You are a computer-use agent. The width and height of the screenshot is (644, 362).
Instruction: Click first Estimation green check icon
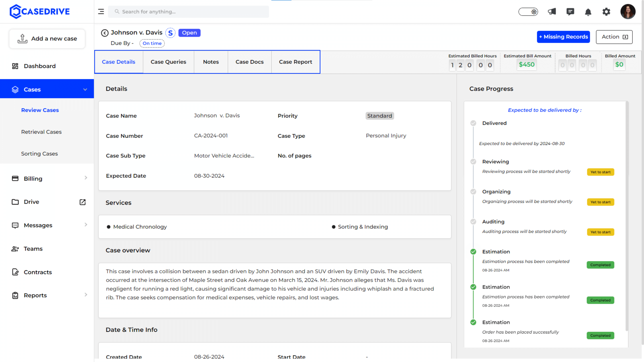(473, 252)
